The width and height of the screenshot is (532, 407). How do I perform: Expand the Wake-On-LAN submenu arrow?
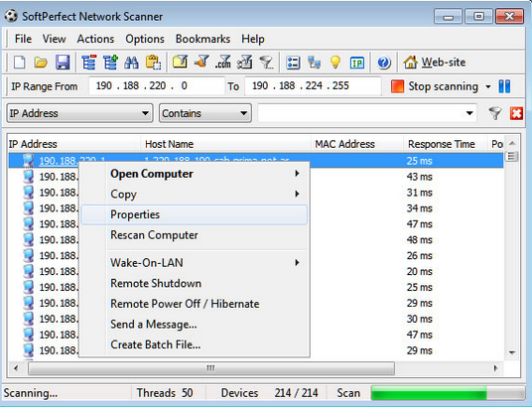[x=297, y=262]
